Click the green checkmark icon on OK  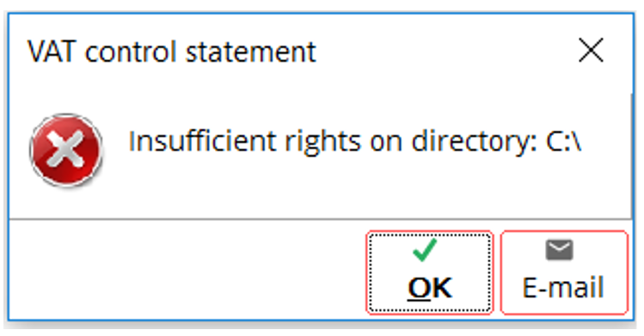pyautogui.click(x=425, y=250)
